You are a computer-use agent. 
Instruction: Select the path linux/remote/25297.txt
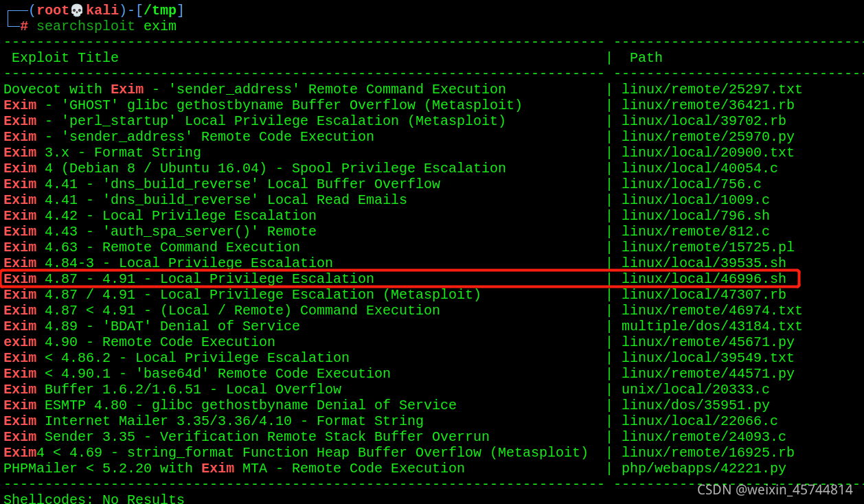coord(712,89)
